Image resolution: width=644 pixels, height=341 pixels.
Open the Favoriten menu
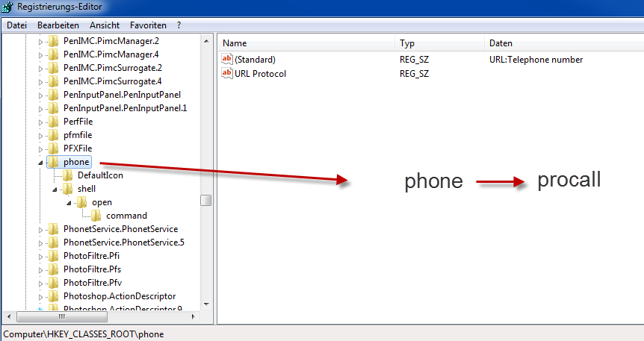[x=148, y=25]
